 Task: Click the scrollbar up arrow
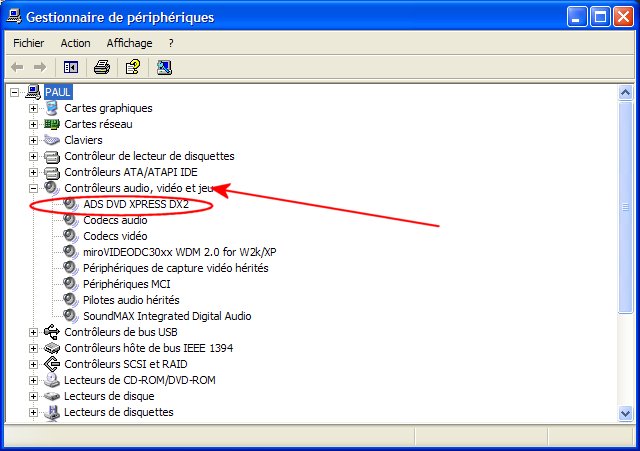625,93
